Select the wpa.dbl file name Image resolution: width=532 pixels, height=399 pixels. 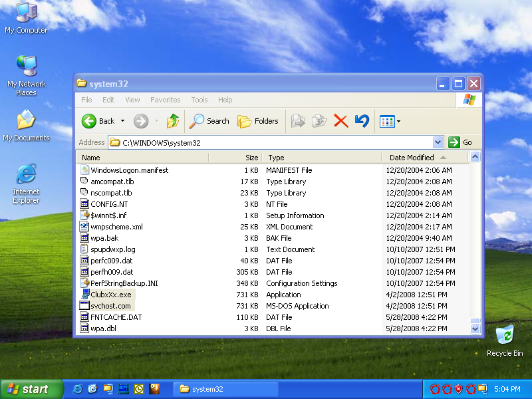point(103,329)
